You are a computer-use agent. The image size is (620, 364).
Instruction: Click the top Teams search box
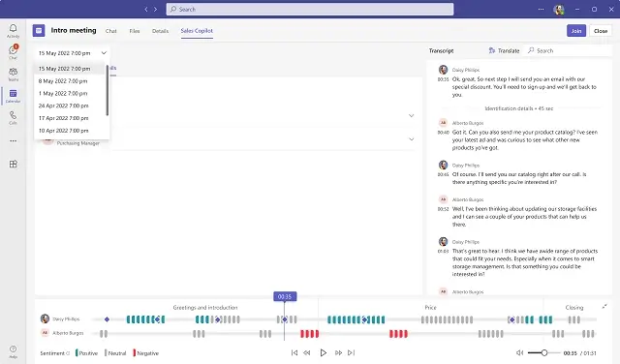(x=310, y=9)
